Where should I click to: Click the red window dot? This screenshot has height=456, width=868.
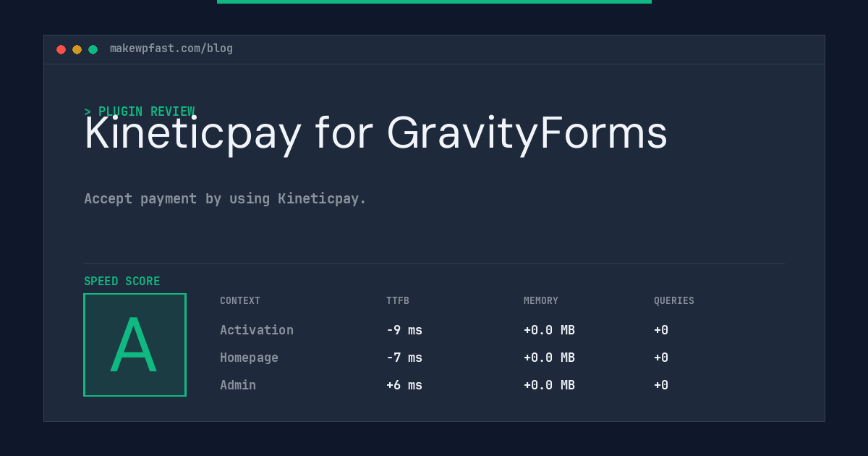click(61, 49)
